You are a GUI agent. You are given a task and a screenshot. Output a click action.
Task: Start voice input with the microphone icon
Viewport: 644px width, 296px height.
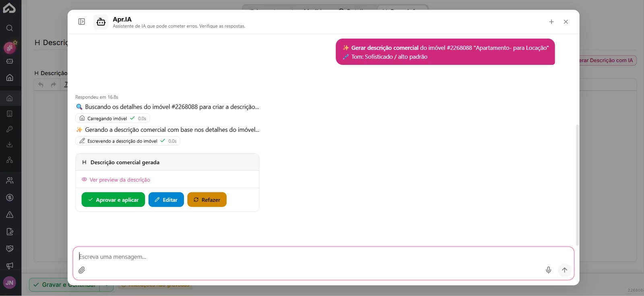(549, 270)
